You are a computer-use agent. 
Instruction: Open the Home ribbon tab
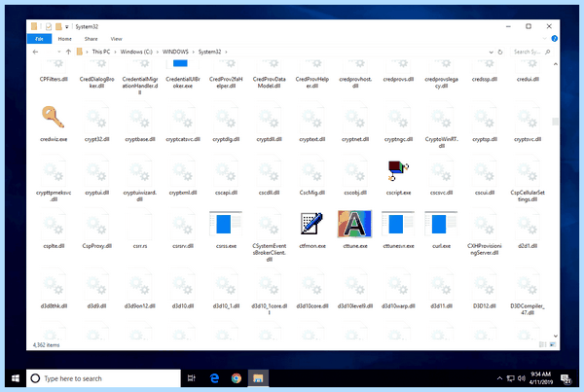(65, 39)
